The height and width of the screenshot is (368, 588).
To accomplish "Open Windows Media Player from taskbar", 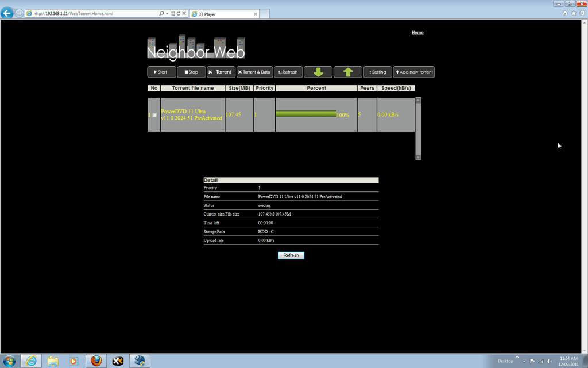I will pyautogui.click(x=74, y=361).
